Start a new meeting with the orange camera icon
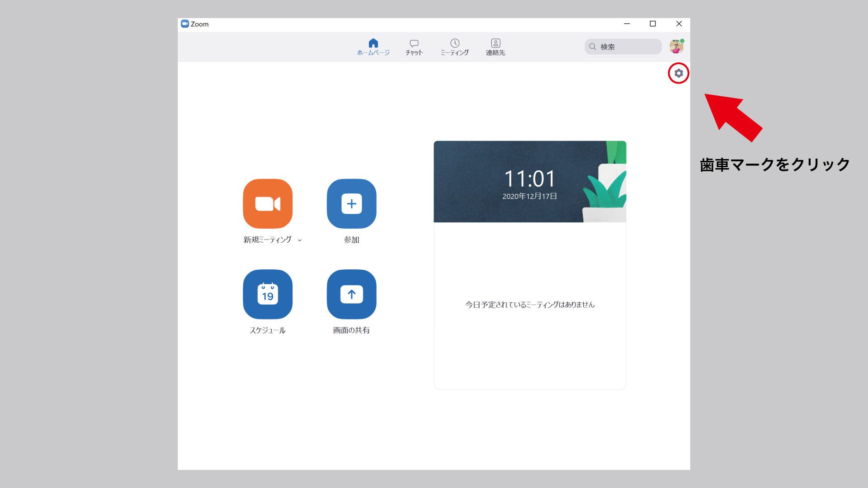 268,204
